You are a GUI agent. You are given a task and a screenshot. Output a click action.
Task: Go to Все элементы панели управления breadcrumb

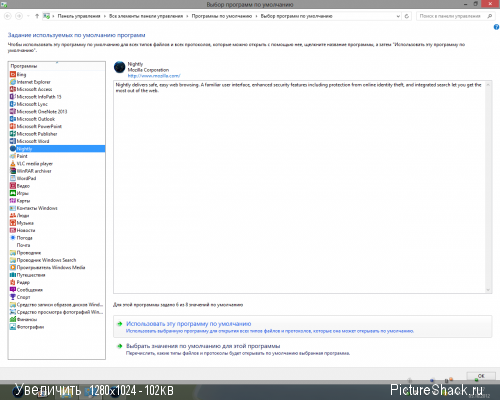[146, 16]
